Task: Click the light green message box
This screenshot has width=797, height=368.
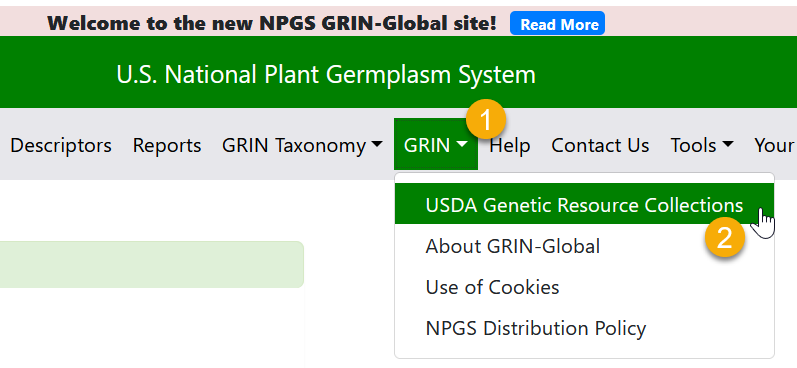Action: pyautogui.click(x=151, y=264)
